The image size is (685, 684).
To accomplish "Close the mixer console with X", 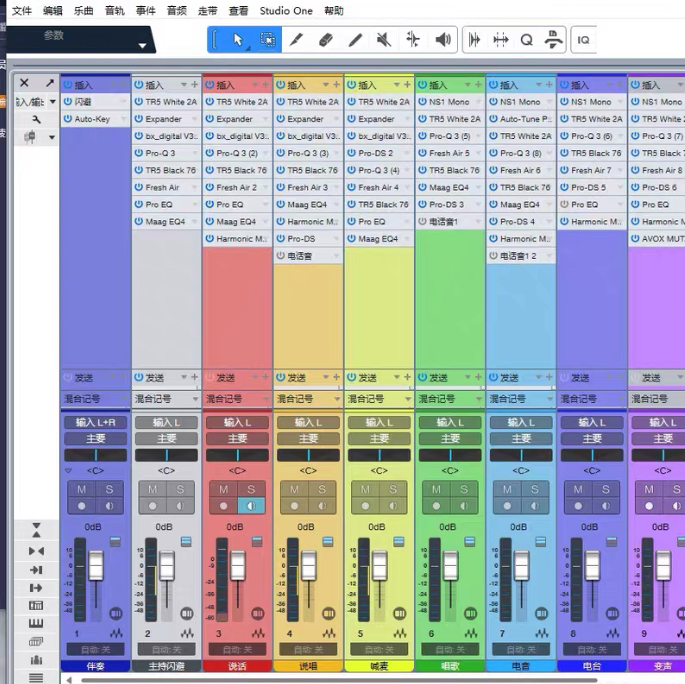I will pos(24,83).
